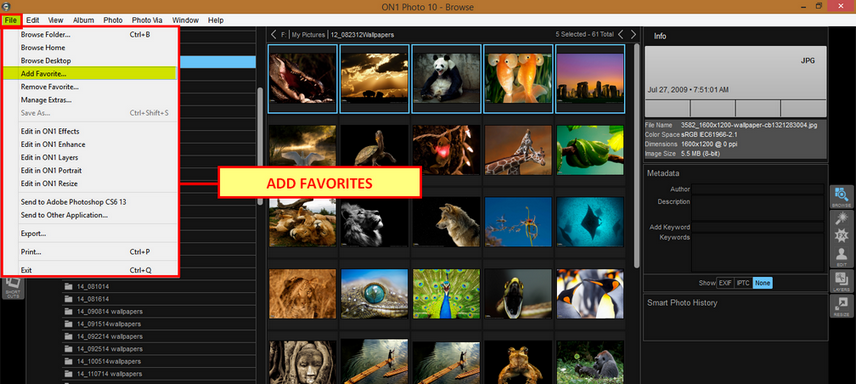This screenshot has width=856, height=384.
Task: Click the thumbnail grid vertical scrollbar
Action: [637, 156]
